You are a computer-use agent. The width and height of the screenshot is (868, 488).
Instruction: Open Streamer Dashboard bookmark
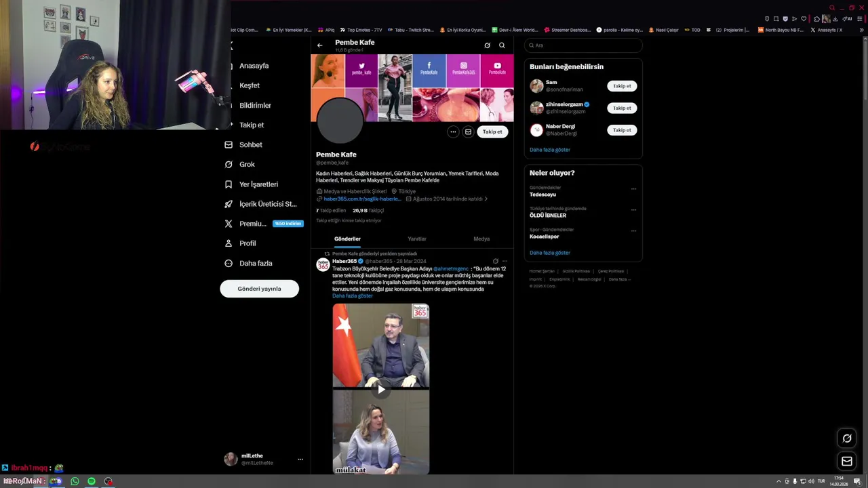tap(567, 30)
